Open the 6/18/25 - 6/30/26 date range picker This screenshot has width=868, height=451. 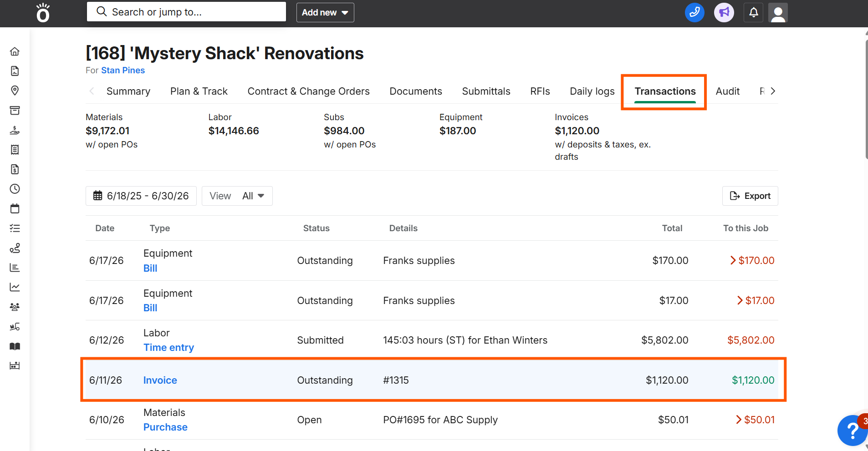coord(141,196)
